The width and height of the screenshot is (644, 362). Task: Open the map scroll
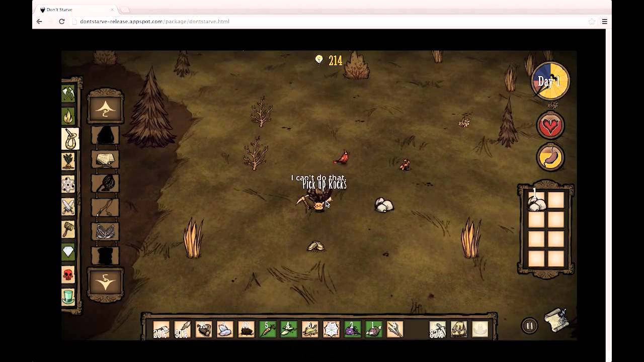point(557,320)
